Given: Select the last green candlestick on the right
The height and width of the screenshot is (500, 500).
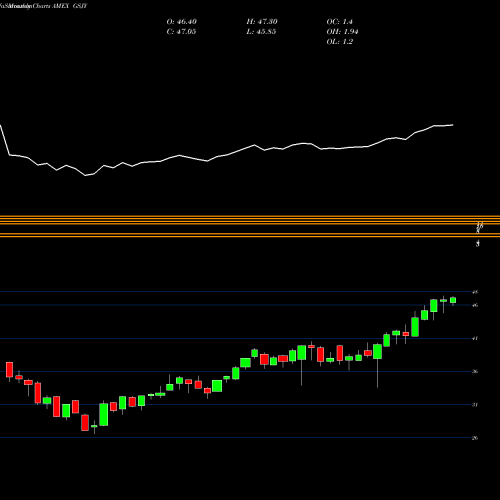Looking at the screenshot, I should [x=453, y=300].
